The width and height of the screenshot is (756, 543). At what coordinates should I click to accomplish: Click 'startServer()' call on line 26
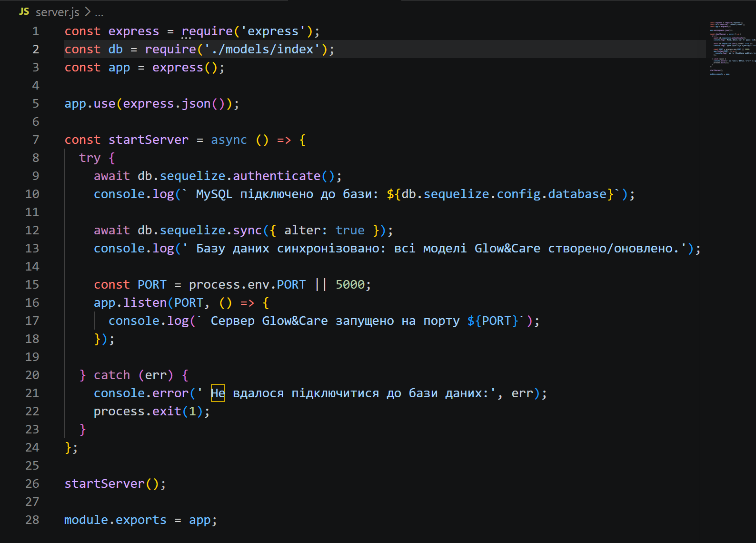click(112, 483)
